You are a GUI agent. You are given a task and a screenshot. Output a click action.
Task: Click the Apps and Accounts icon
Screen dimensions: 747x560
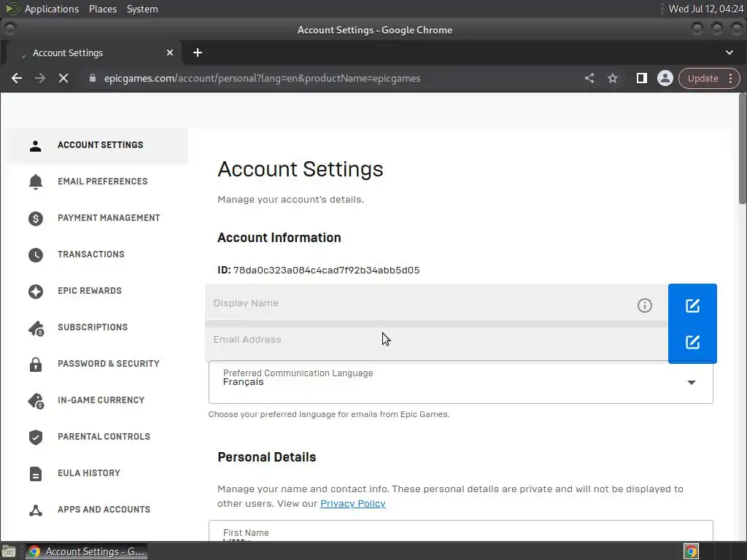click(36, 510)
